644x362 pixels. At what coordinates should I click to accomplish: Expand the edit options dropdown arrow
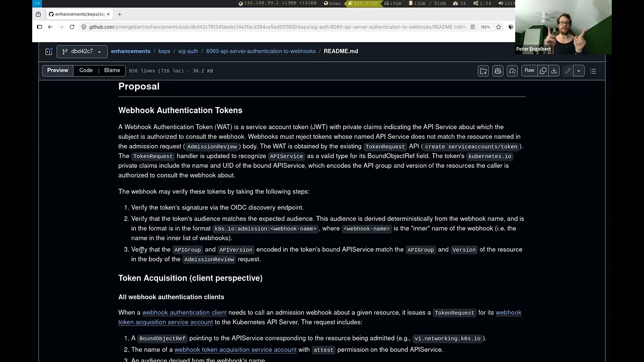pyautogui.click(x=579, y=71)
